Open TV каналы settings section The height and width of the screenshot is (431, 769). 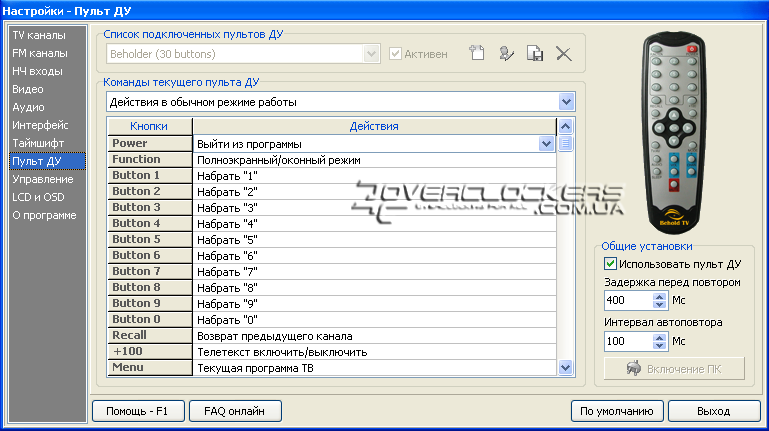click(x=39, y=35)
